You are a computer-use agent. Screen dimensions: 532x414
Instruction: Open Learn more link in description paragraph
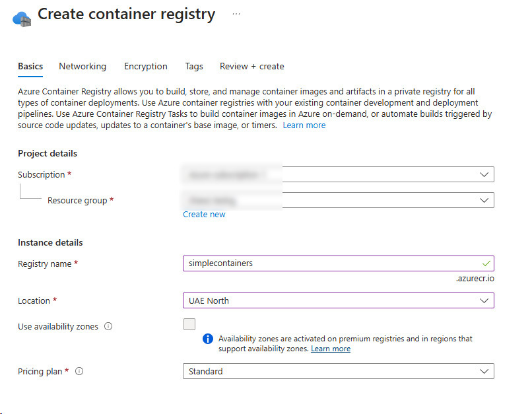pos(304,125)
